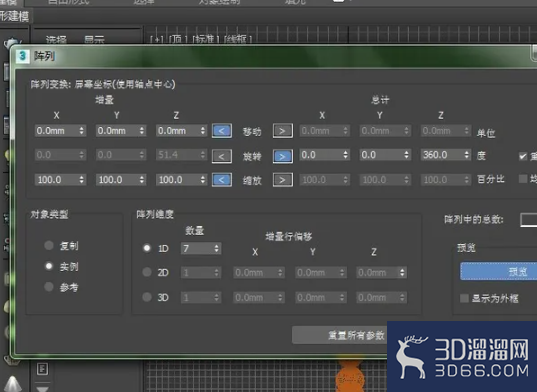This screenshot has height=392, width=537.
Task: Click spinner arrows on incremental Scale Z
Action: coord(203,179)
